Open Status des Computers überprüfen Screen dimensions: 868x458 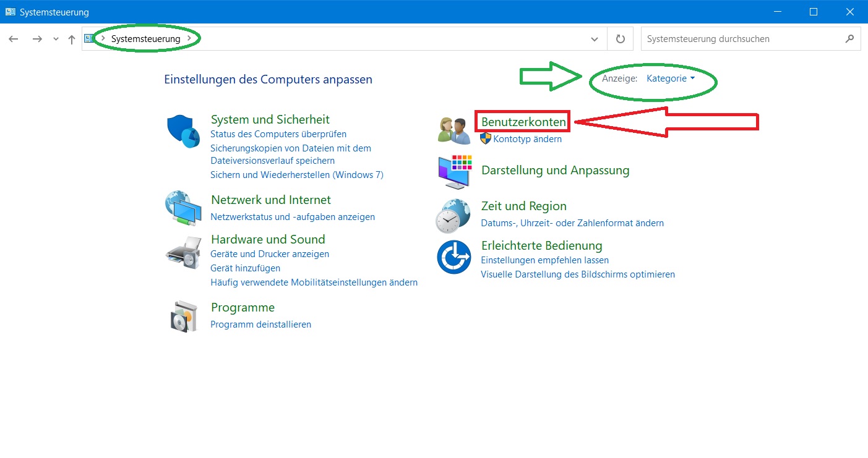(x=278, y=134)
